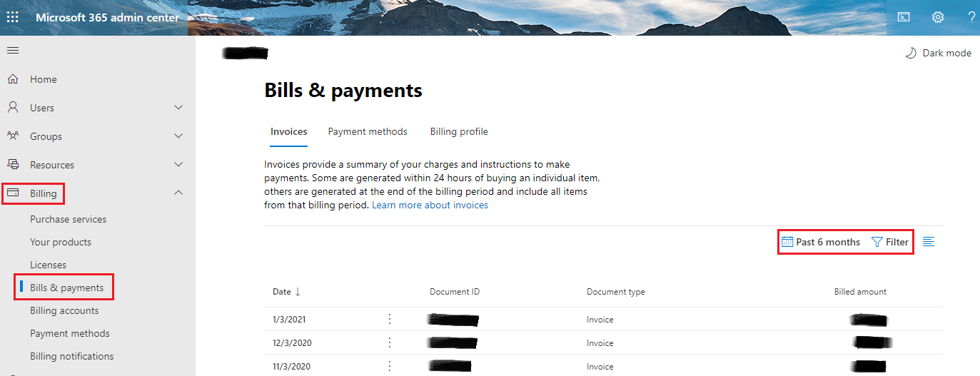980x376 pixels.
Task: Sort by the Date column arrow
Action: pos(298,292)
